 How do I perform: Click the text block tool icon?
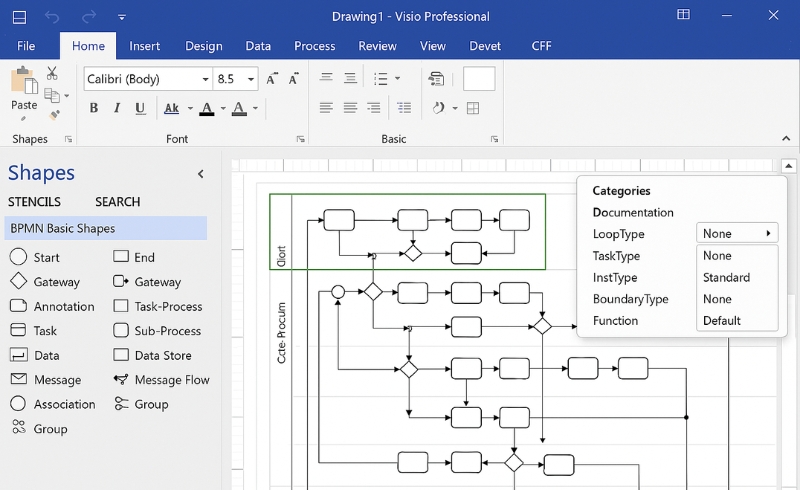(436, 79)
